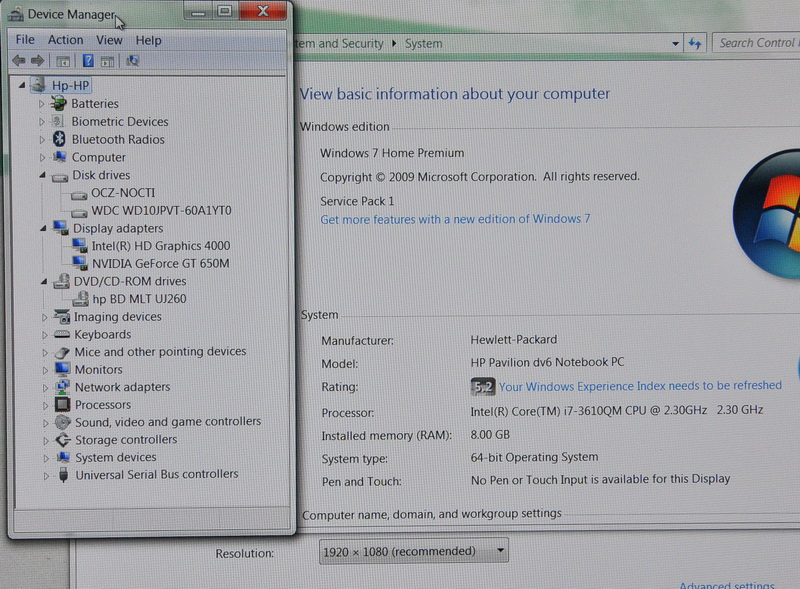This screenshot has width=800, height=589.
Task: Open the View menu
Action: [109, 40]
